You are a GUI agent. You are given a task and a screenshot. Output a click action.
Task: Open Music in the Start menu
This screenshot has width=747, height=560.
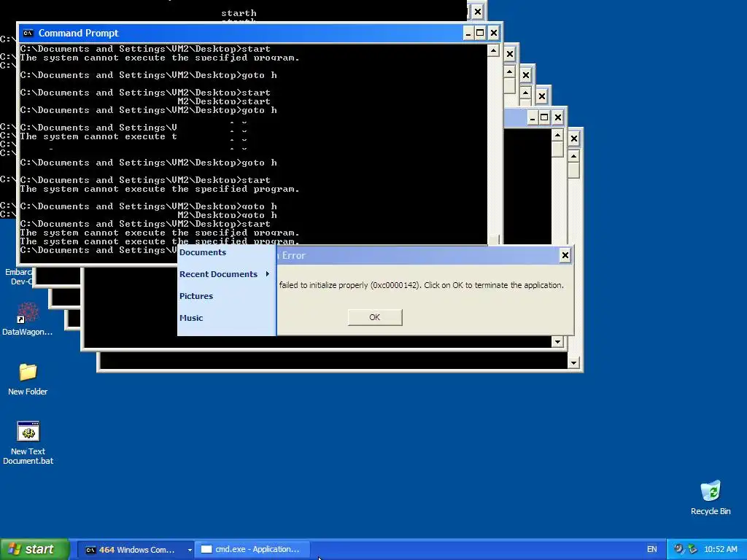(191, 318)
